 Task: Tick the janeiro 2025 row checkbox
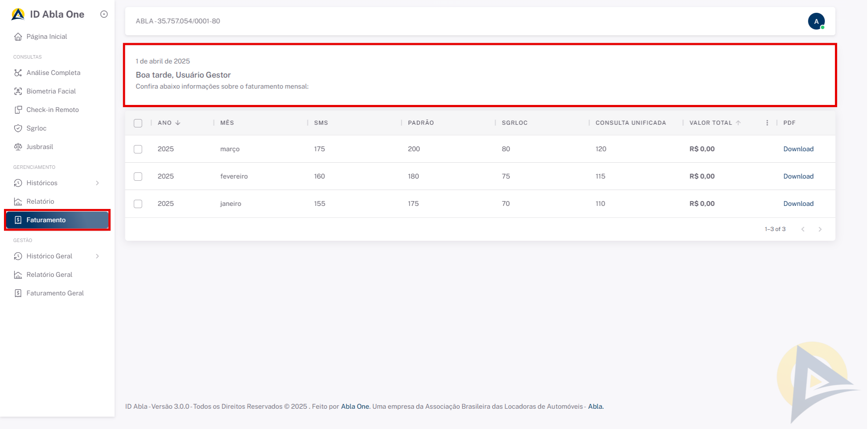tap(138, 204)
